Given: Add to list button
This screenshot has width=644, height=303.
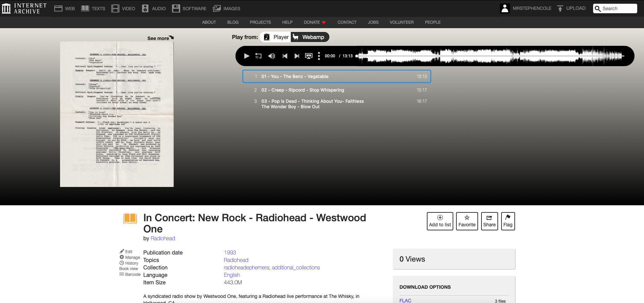Looking at the screenshot, I should coord(440,221).
